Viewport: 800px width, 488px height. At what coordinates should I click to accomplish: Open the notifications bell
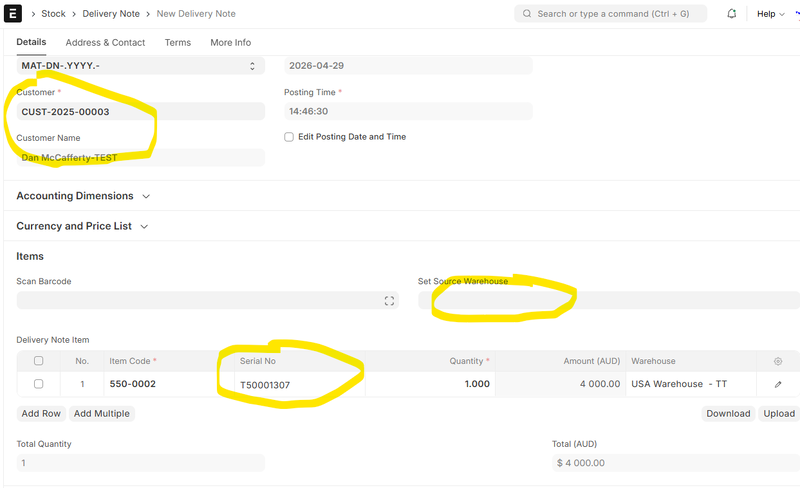[x=731, y=14]
